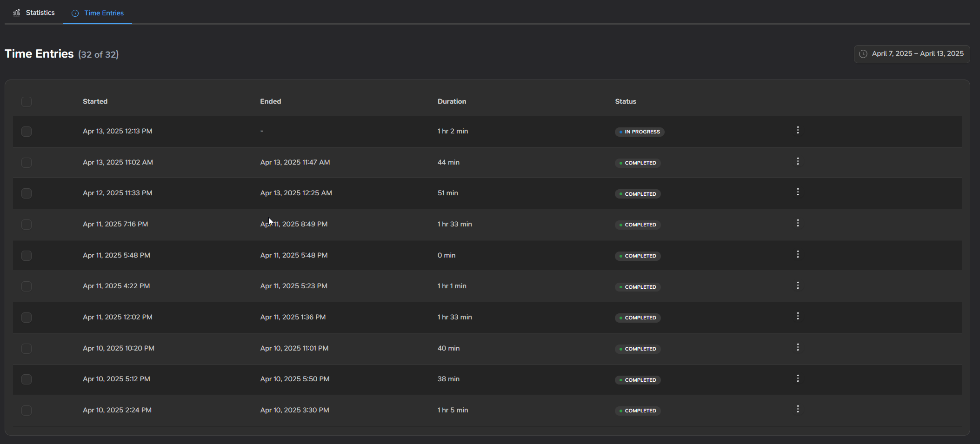The image size is (980, 444).
Task: Click the clock icon next to Time Entries
Action: (75, 13)
